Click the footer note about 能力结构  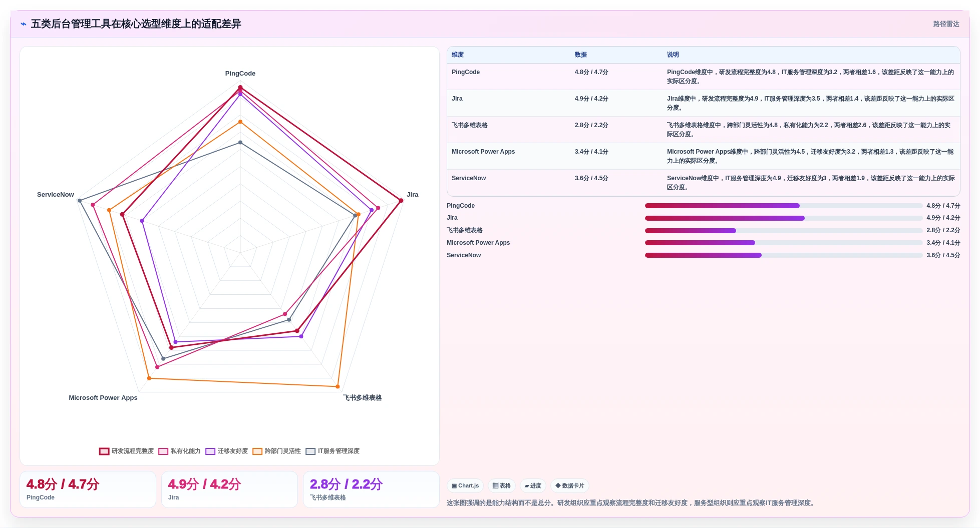[x=631, y=503]
